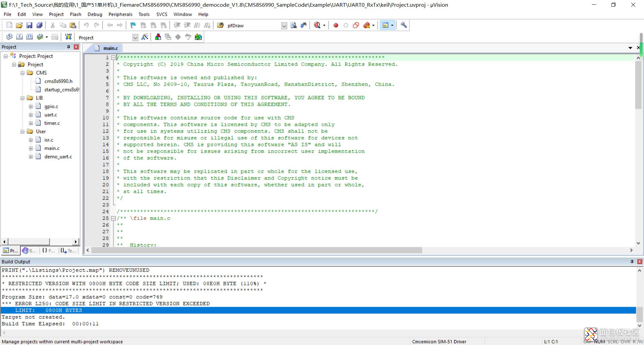
Task: Open the Peripherals menu
Action: click(120, 14)
